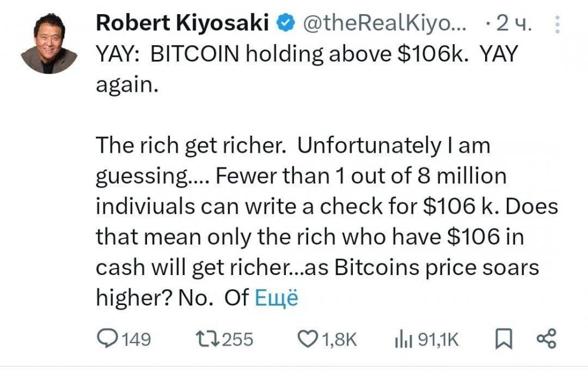Open view analytics via bar chart icon
Viewport: 588px width, 372px height.
pyautogui.click(x=402, y=339)
